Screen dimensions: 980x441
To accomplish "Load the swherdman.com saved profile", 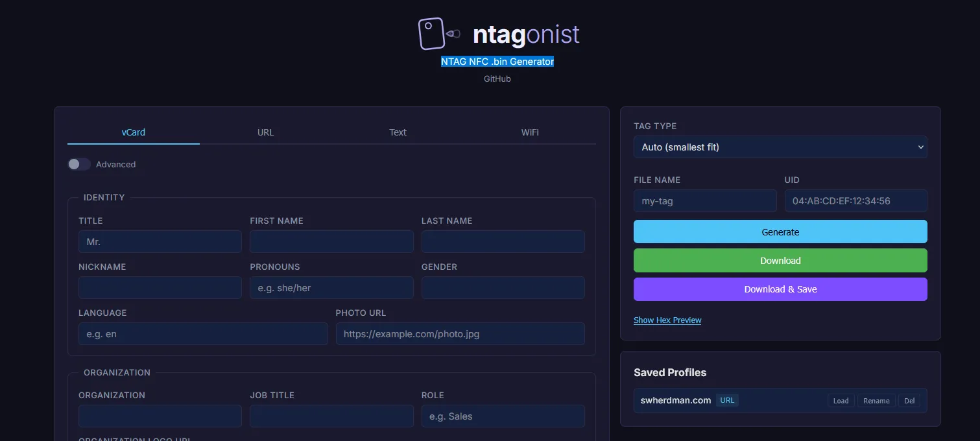I will [x=841, y=400].
